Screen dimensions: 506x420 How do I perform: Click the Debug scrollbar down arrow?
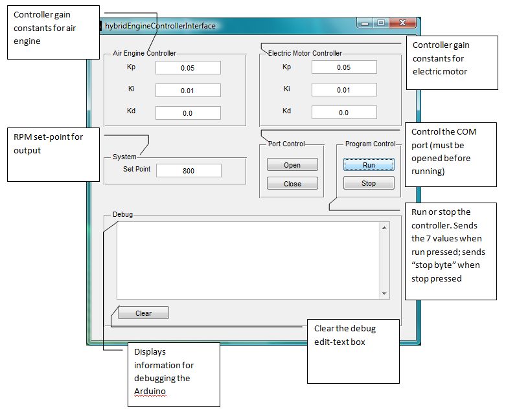coord(385,293)
